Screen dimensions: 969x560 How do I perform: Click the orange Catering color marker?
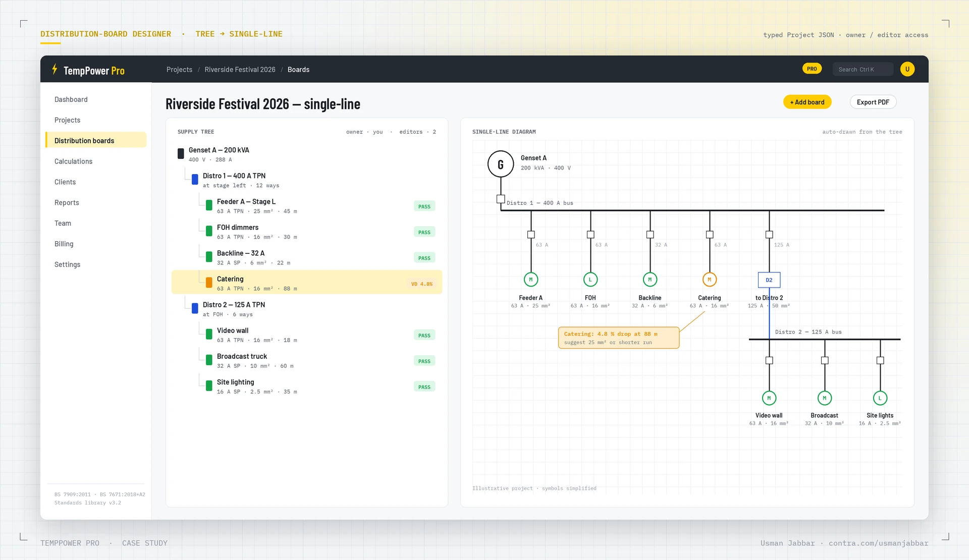click(209, 283)
